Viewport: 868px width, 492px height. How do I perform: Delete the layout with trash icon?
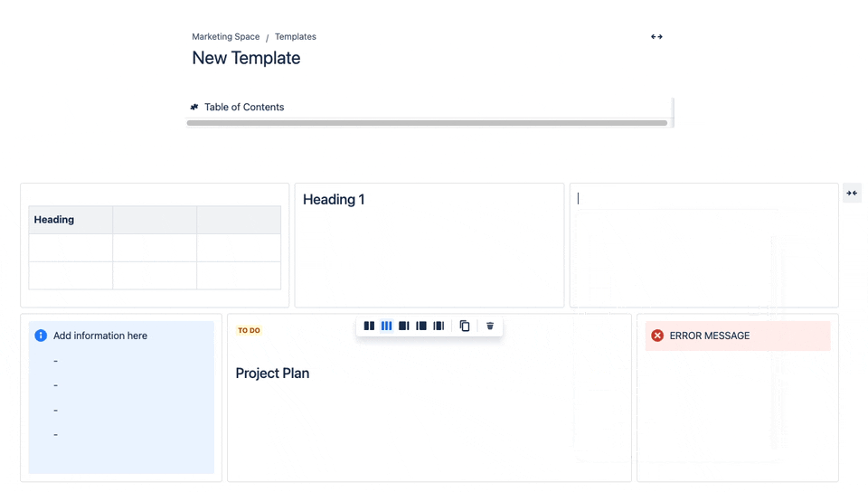[x=490, y=326]
